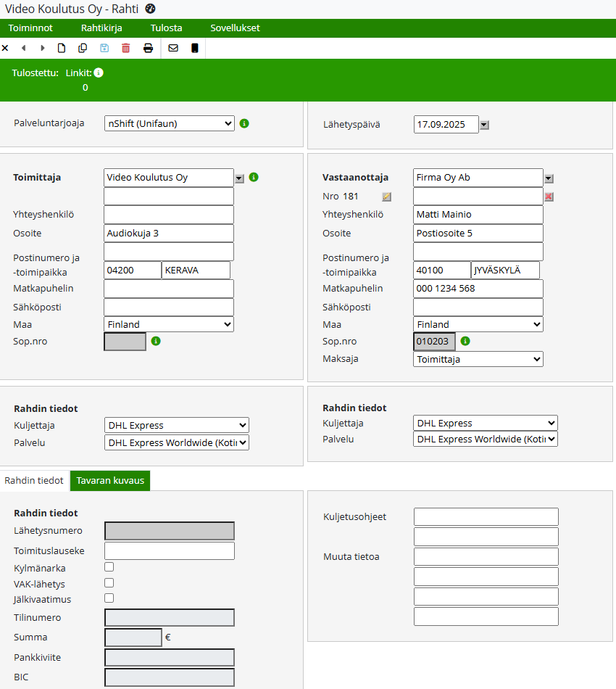Click the copy document icon
Viewport: 616px width, 689px height.
pyautogui.click(x=83, y=48)
